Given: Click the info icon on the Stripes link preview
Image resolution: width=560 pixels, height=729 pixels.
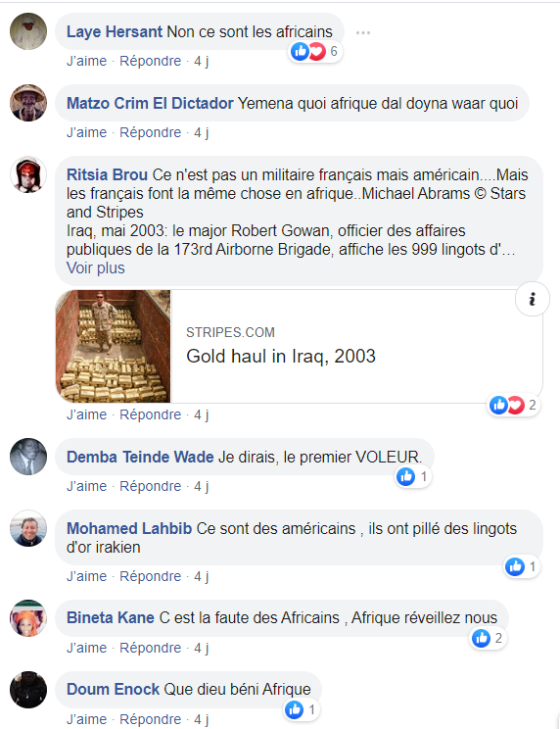Looking at the screenshot, I should [533, 299].
